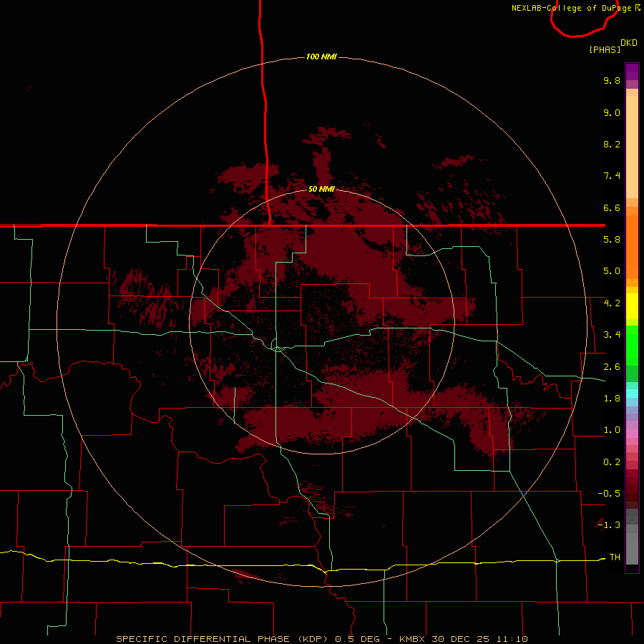Pick the purple top color bar segment
This screenshot has width=644, height=644.
632,72
